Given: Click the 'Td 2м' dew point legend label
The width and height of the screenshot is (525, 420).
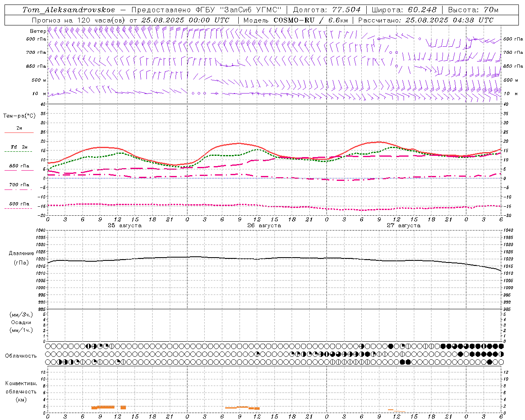Looking at the screenshot, I should [19, 147].
